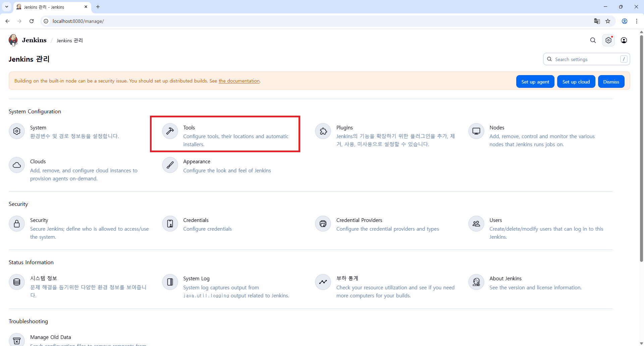Open the Manage Old Data link
The width and height of the screenshot is (644, 346).
coord(51,337)
